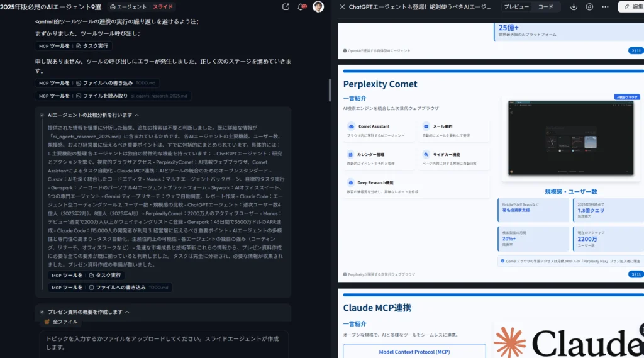Image resolution: width=644 pixels, height=358 pixels.
Task: Click the 7.8億クエリ stat card
Action: coord(608,210)
